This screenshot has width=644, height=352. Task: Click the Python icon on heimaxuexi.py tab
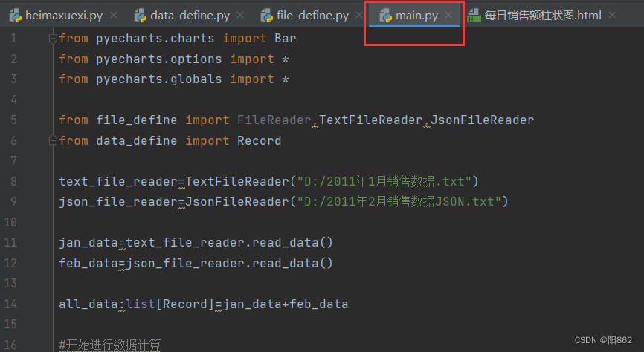(x=16, y=16)
